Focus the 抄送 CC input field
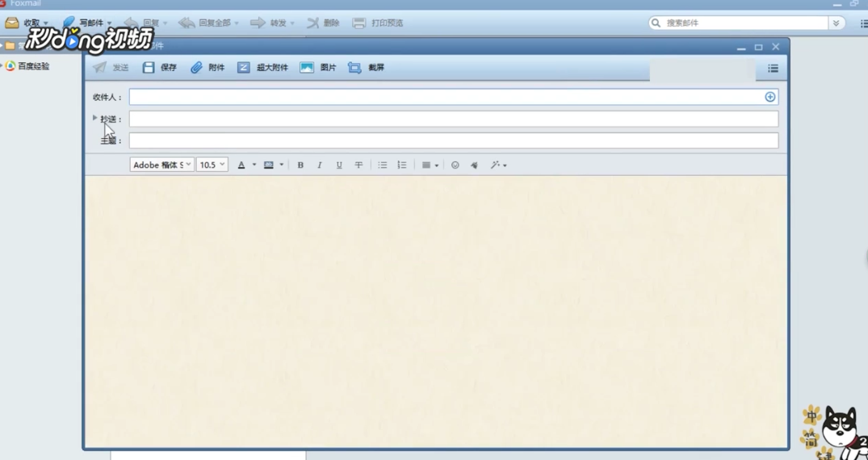This screenshot has height=460, width=868. click(x=453, y=119)
